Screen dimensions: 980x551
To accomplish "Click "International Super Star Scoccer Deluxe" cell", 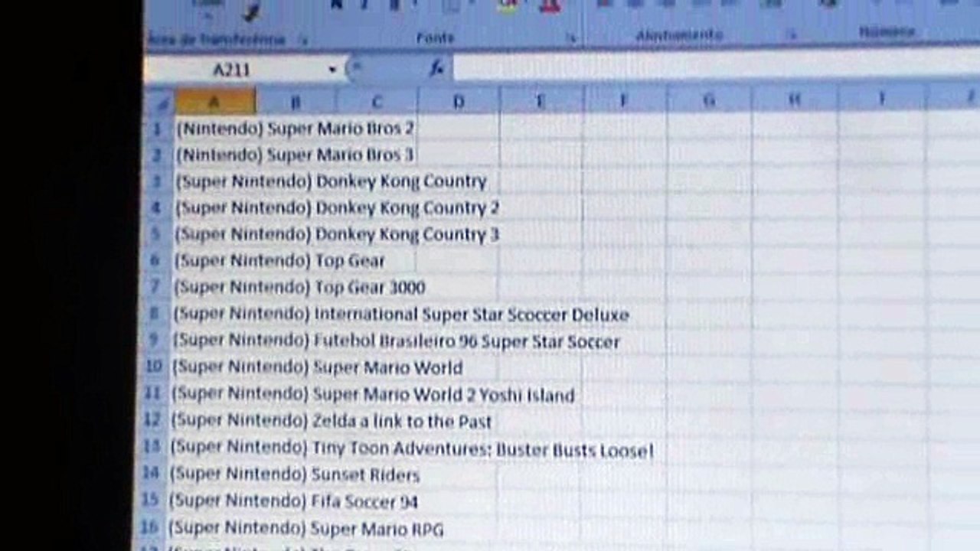I will [x=401, y=315].
